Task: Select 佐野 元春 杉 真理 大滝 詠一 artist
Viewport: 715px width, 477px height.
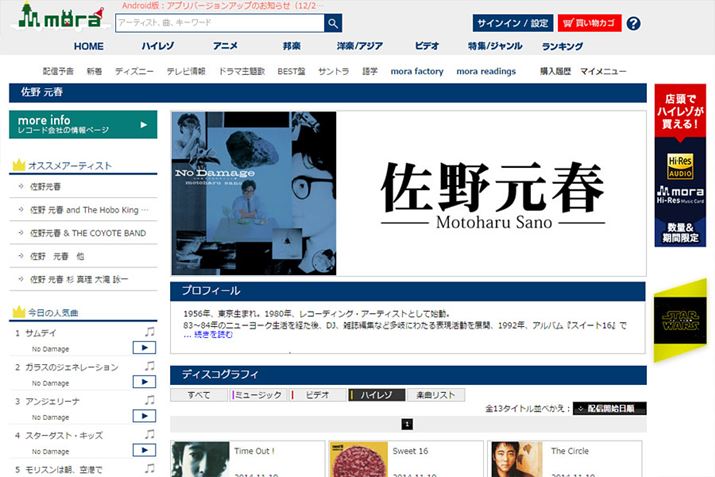Action: tap(79, 279)
